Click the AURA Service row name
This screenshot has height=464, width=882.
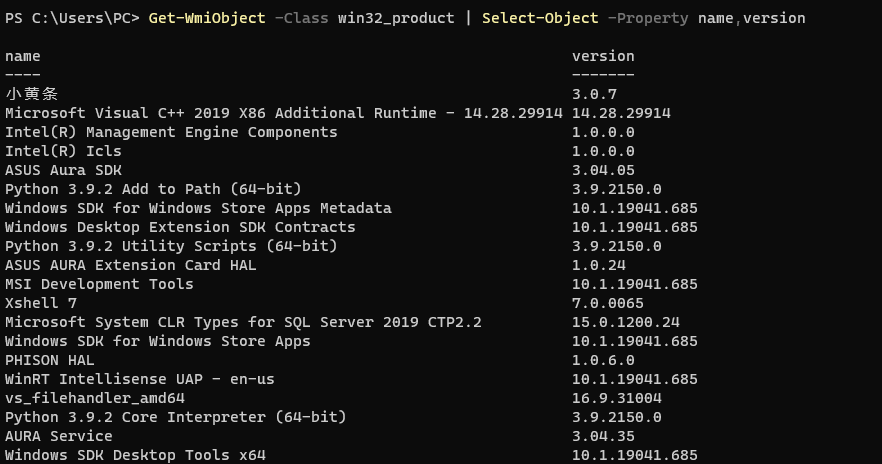pyautogui.click(x=58, y=436)
